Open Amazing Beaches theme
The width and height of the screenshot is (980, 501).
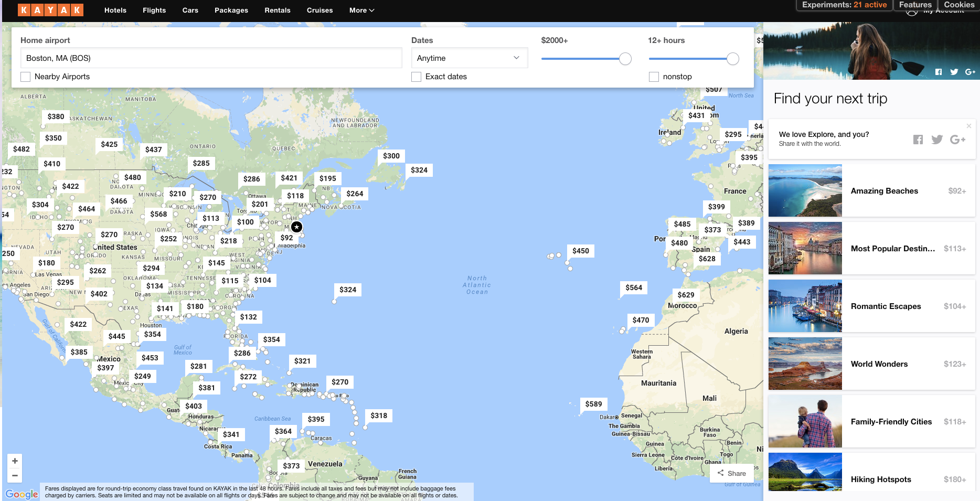(872, 190)
